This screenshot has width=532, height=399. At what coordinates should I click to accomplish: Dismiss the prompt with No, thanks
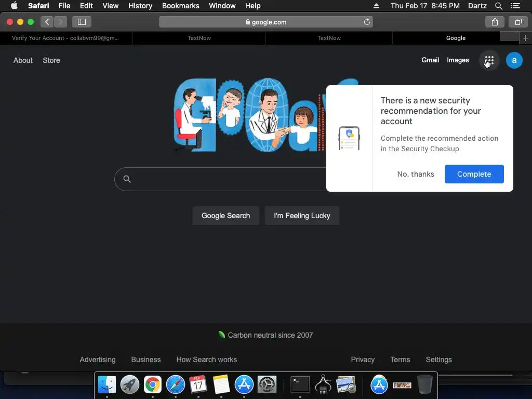pos(415,174)
